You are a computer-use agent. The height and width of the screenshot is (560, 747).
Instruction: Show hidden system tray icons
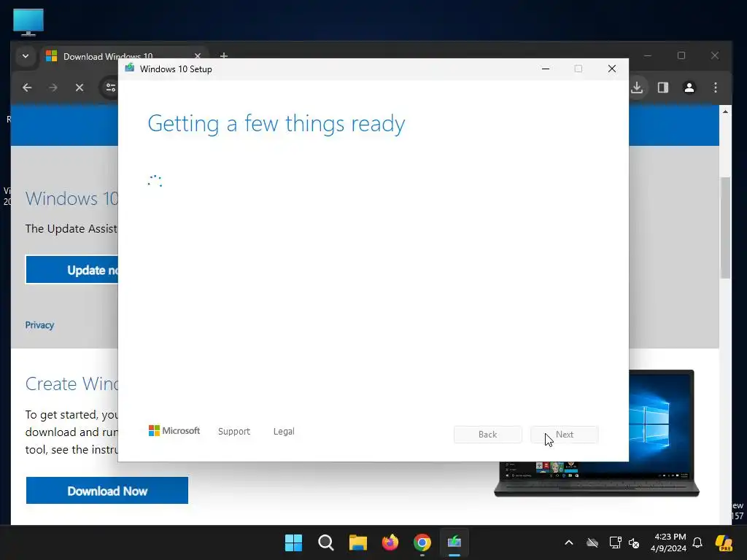[569, 542]
